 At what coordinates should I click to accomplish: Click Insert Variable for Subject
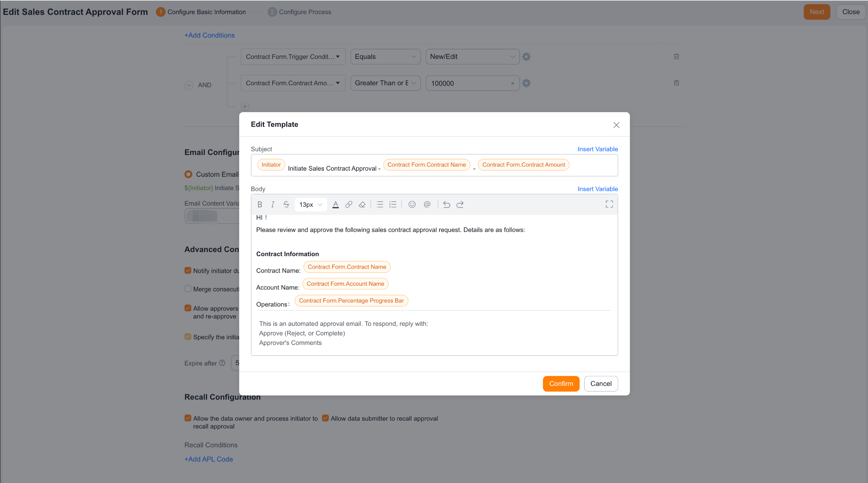click(597, 149)
